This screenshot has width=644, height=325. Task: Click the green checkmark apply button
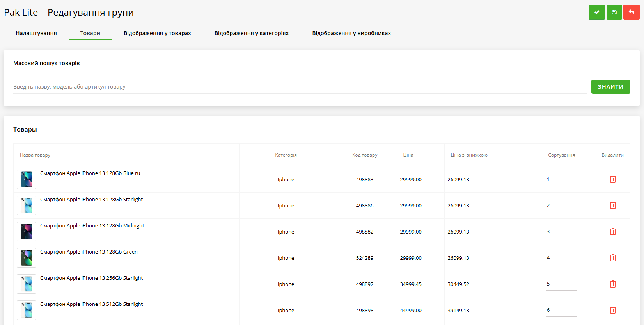(596, 12)
